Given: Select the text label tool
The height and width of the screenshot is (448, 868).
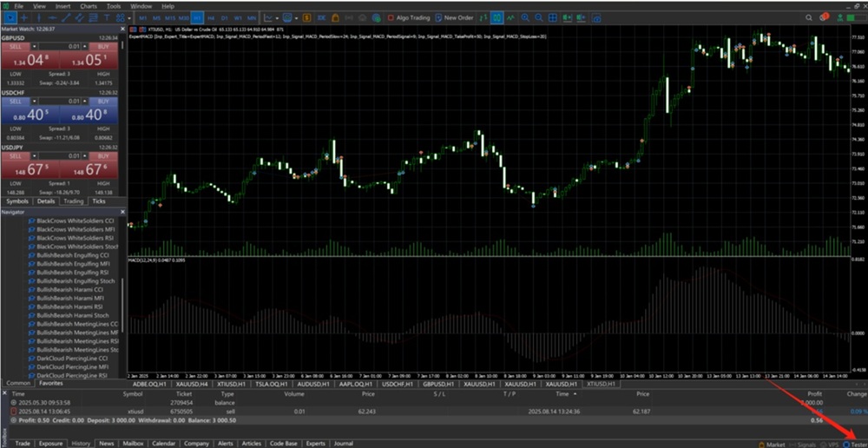Looking at the screenshot, I should pyautogui.click(x=106, y=17).
